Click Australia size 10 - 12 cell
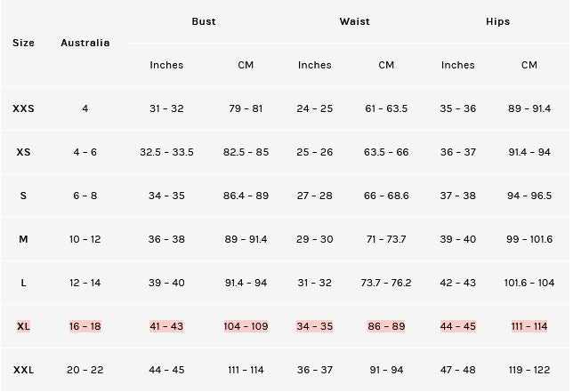Viewport: 573px width, 392px height. 85,239
